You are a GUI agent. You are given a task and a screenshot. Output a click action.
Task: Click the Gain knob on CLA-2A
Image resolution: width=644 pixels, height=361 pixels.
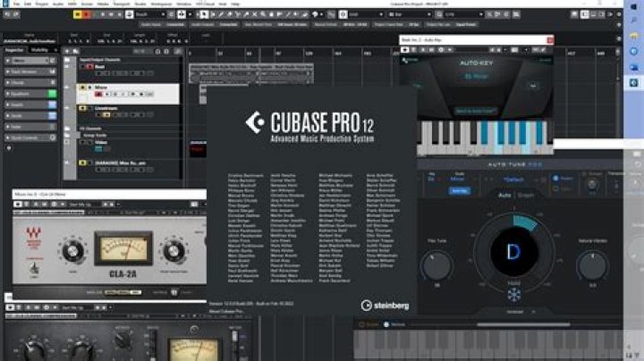click(x=72, y=251)
